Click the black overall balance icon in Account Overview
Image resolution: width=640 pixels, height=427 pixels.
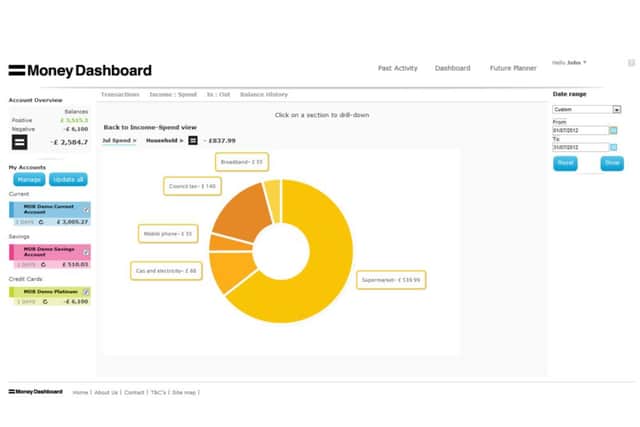coord(19,142)
